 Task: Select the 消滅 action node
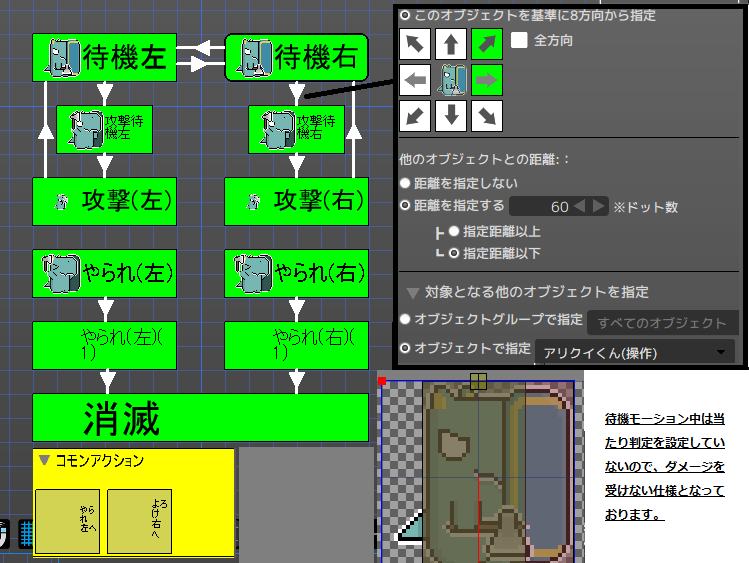pyautogui.click(x=201, y=417)
